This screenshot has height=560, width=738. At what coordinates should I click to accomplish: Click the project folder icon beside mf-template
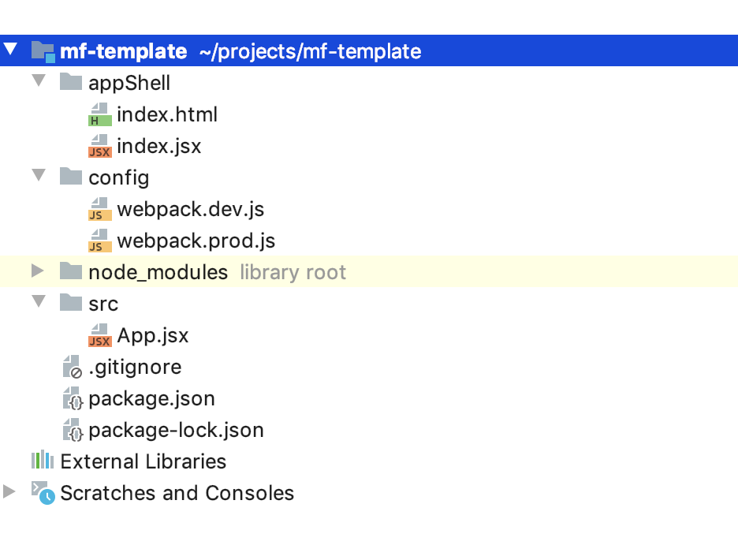coord(44,50)
